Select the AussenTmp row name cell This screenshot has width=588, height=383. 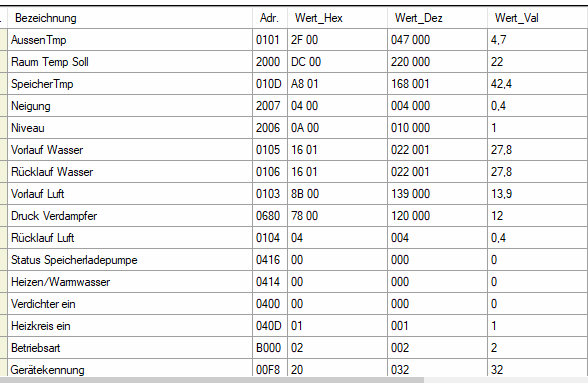click(x=130, y=40)
